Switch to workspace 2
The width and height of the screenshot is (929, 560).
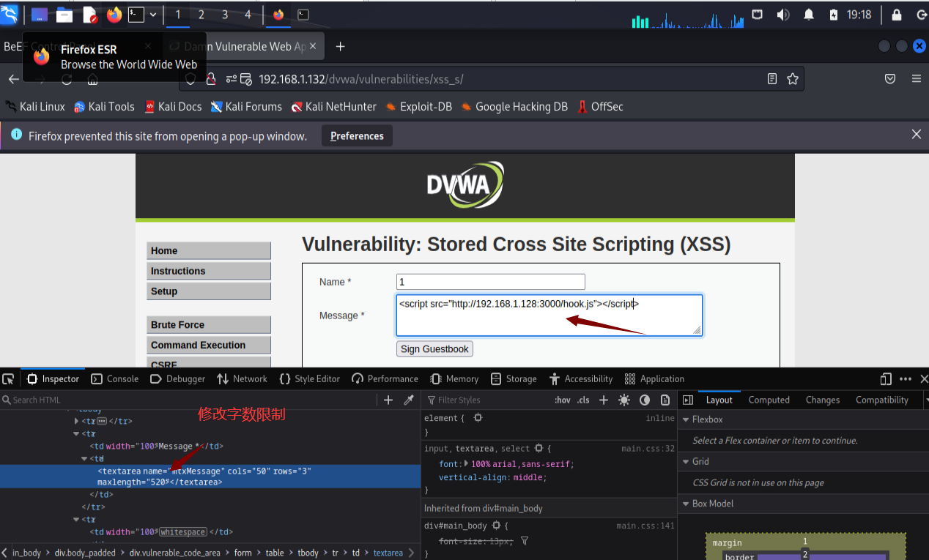coord(201,15)
